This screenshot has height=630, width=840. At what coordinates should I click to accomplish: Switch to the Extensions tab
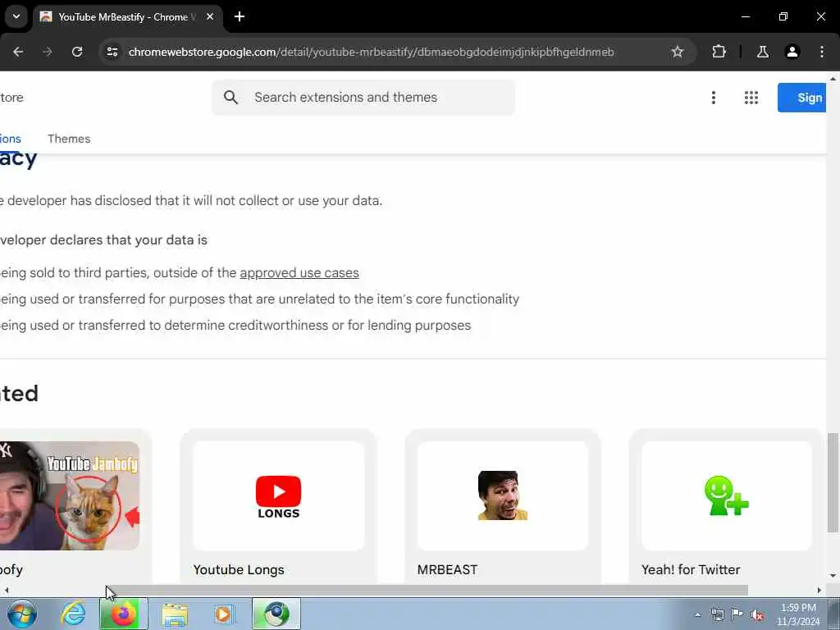[x=10, y=139]
